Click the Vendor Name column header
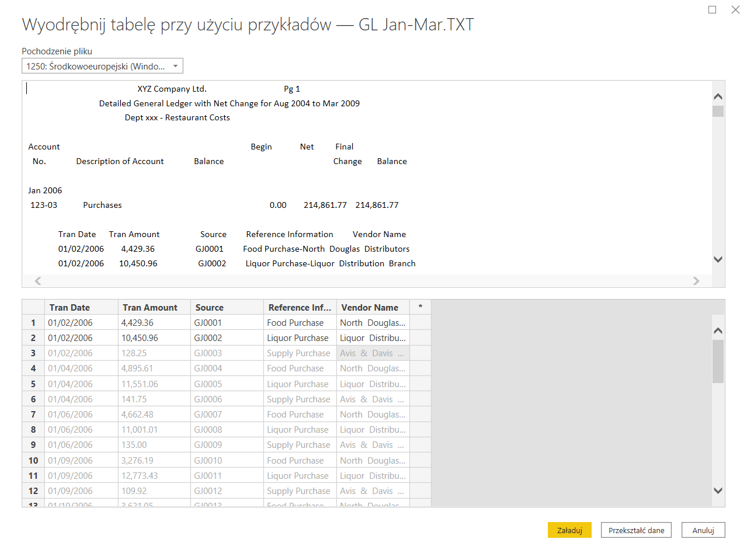Screen dimensions: 747x560 pyautogui.click(x=372, y=307)
